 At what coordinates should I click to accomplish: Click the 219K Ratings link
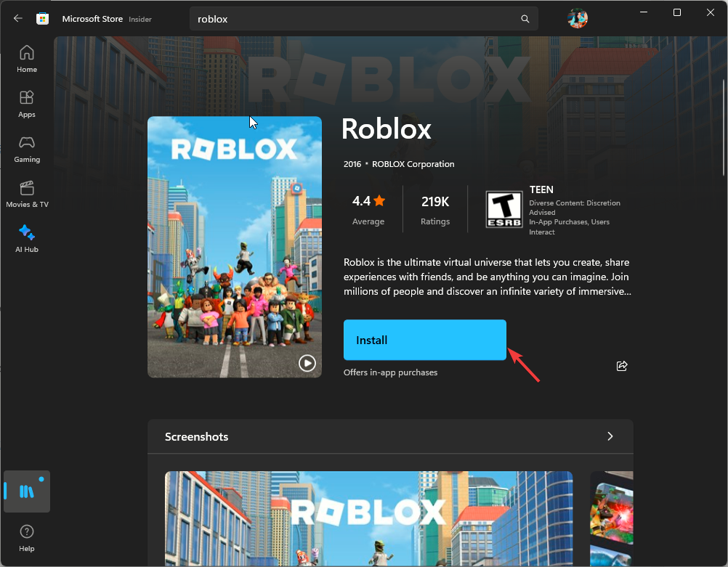coord(434,209)
